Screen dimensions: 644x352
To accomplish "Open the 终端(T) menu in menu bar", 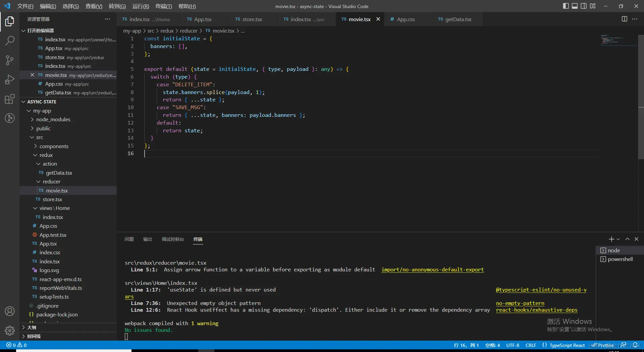I will (x=164, y=6).
